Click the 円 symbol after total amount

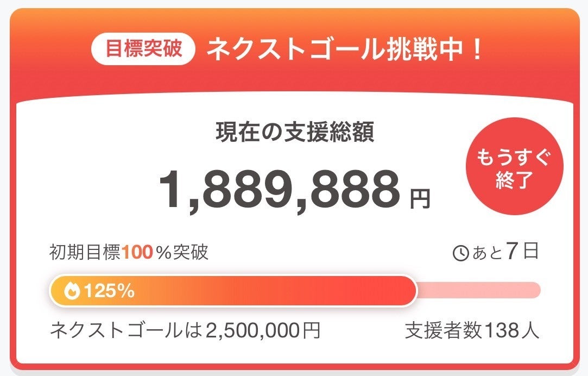pyautogui.click(x=419, y=199)
